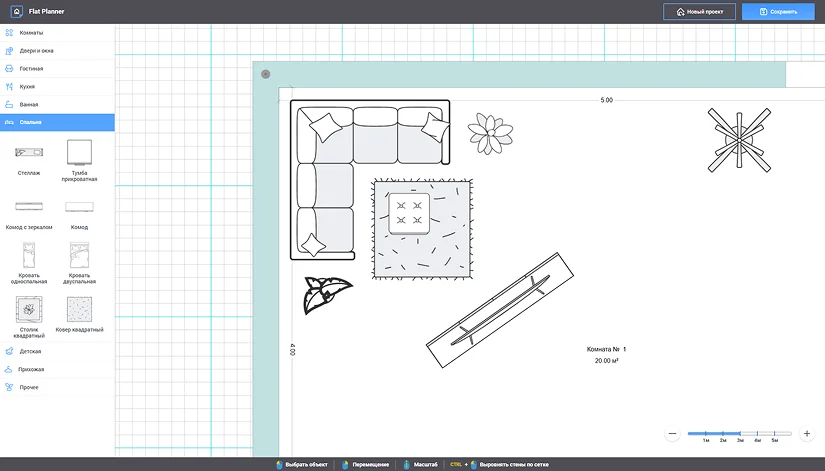Click the Масштаб mouse hint
This screenshot has width=825, height=471.
(420, 465)
